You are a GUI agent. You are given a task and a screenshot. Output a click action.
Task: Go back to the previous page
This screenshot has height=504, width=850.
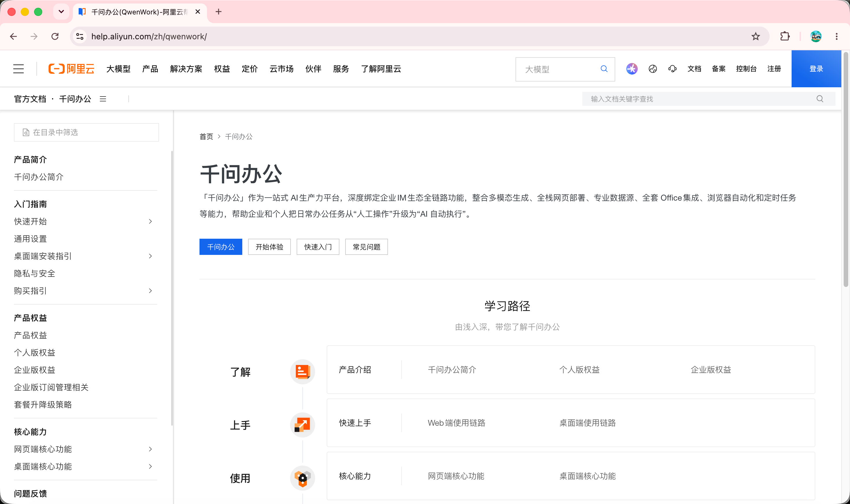tap(14, 36)
